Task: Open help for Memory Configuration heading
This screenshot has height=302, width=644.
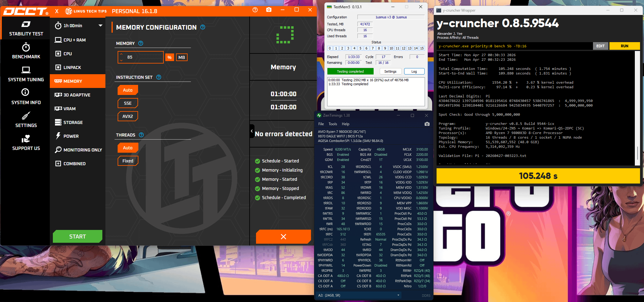Action: pyautogui.click(x=203, y=27)
